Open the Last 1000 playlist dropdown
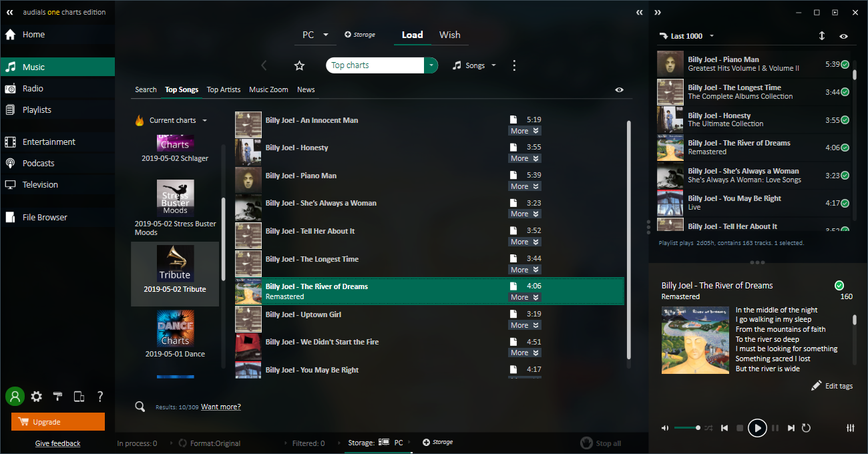This screenshot has height=454, width=868. (x=686, y=36)
